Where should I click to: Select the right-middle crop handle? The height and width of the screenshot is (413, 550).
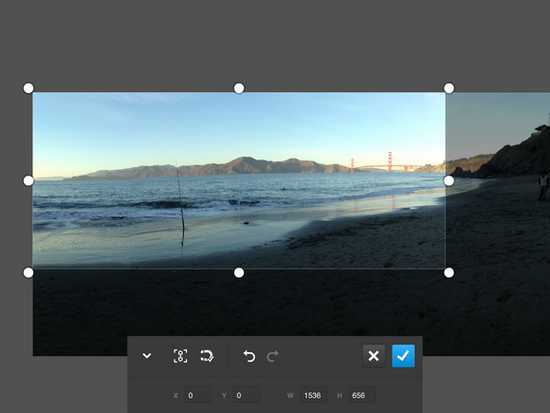tap(449, 181)
